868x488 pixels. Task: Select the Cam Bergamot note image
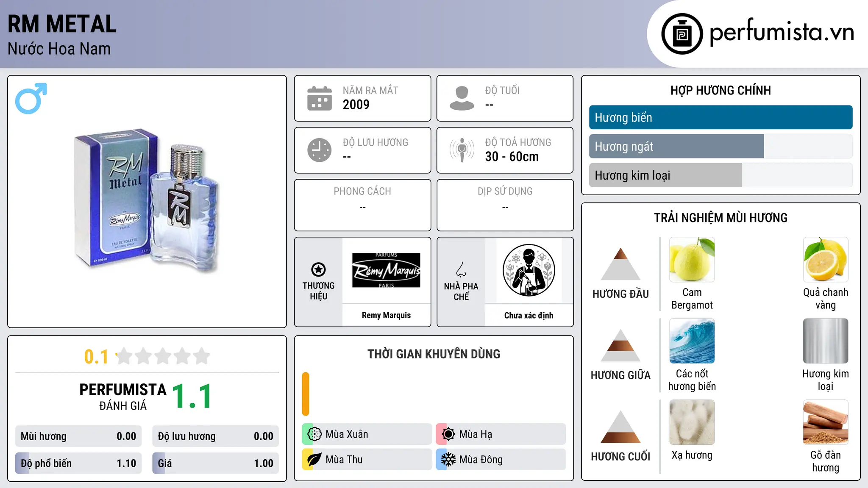click(692, 260)
